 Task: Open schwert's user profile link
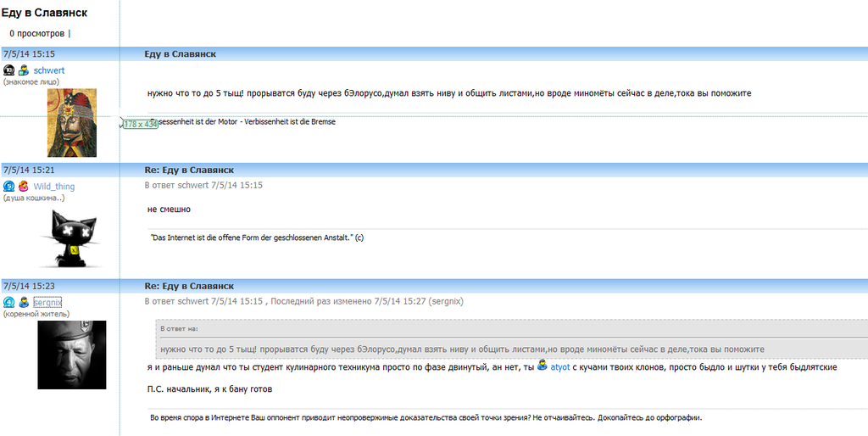49,70
